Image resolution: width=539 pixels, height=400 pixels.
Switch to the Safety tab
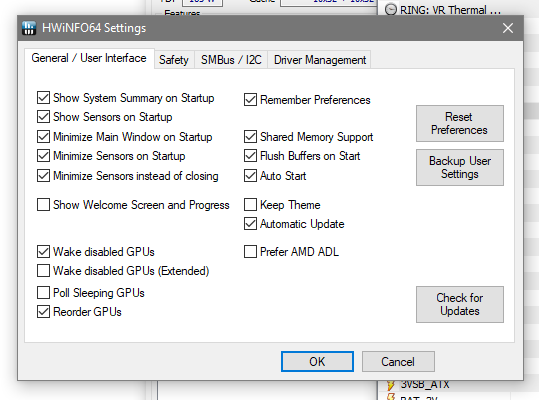[x=174, y=60]
